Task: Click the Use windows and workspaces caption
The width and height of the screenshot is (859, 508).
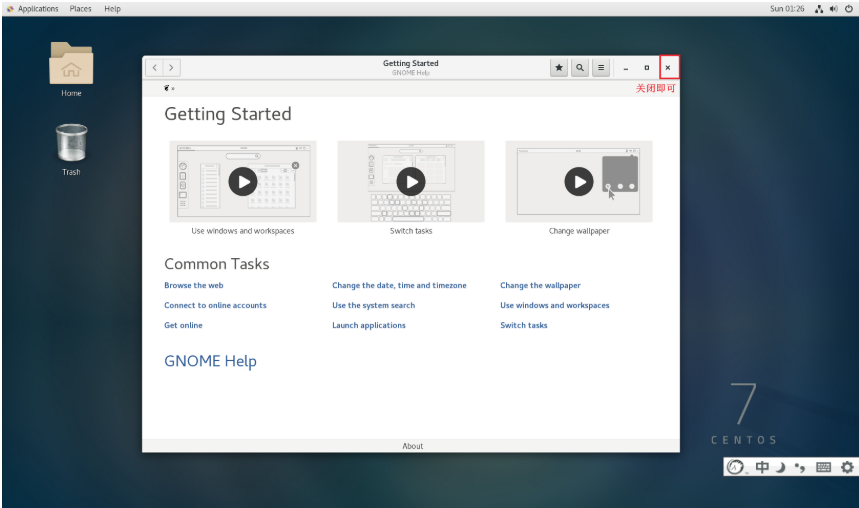Action: tap(243, 231)
